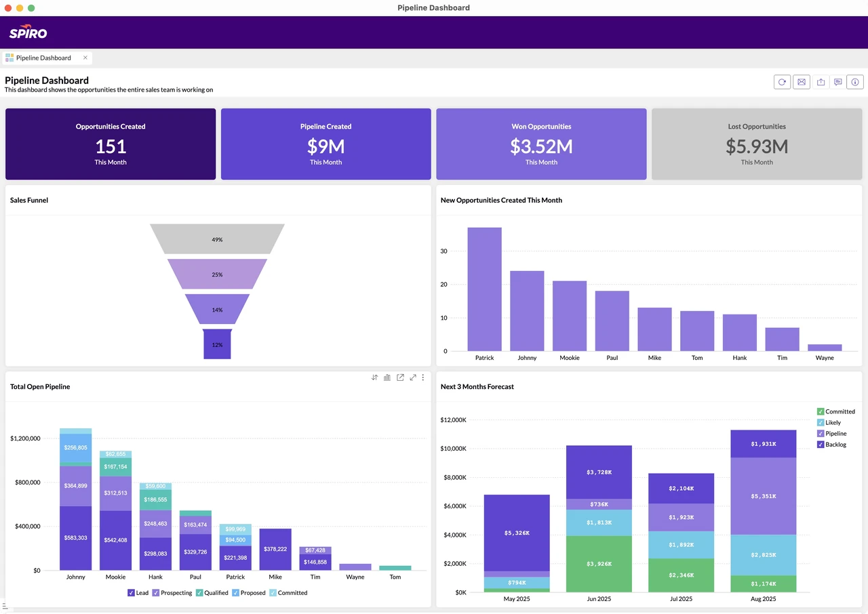Image resolution: width=868 pixels, height=614 pixels.
Task: Email the dashboard via envelope icon
Action: point(801,82)
